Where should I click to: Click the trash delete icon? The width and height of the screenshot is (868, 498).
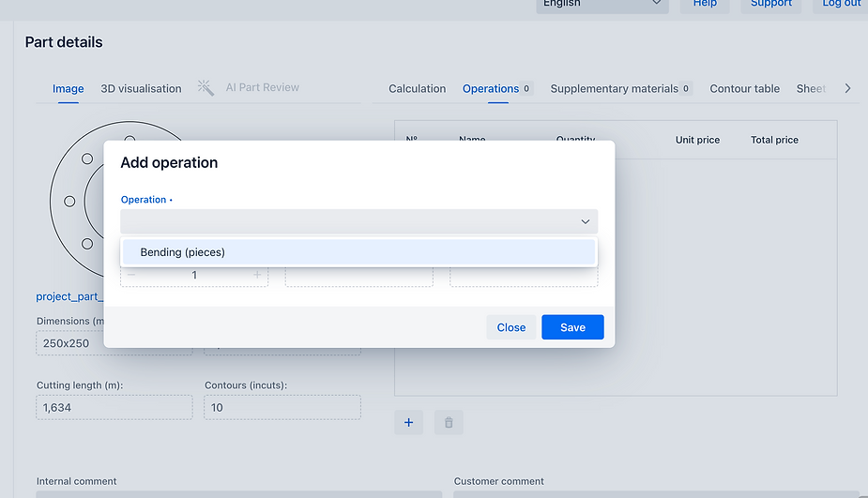pos(449,423)
